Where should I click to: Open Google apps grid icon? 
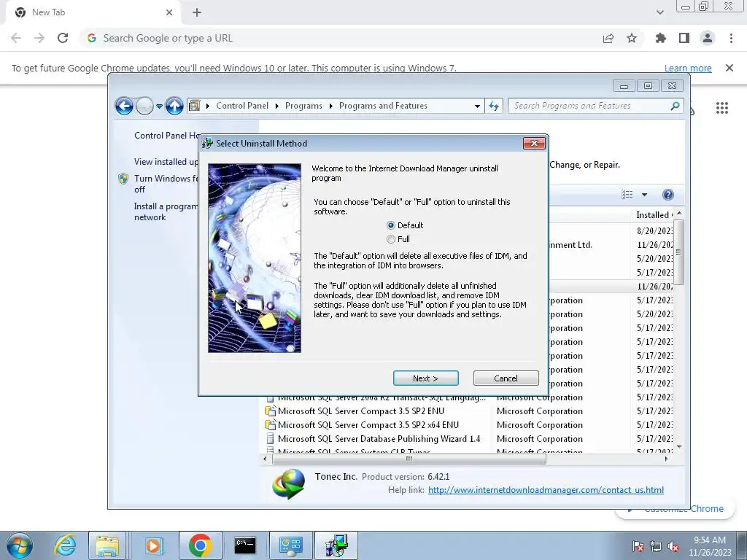(722, 108)
